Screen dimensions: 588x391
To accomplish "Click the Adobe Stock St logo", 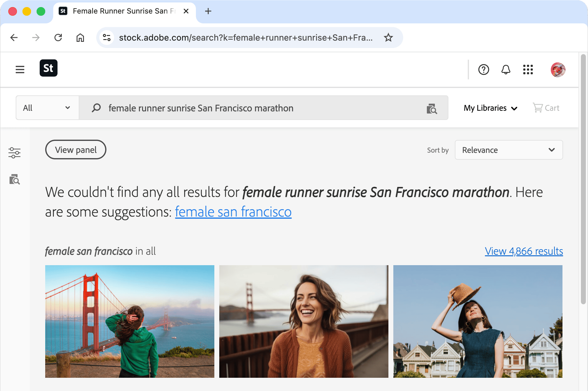I will (x=49, y=68).
